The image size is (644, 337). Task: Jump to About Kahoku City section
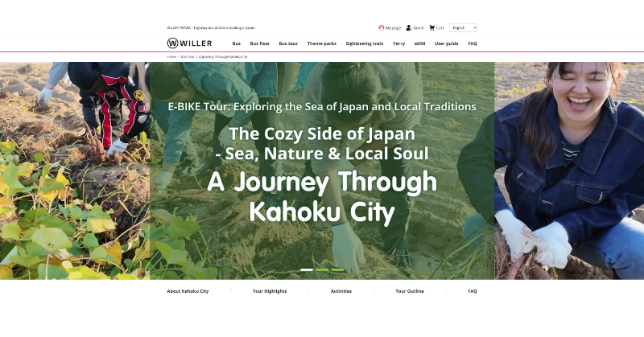(x=188, y=291)
